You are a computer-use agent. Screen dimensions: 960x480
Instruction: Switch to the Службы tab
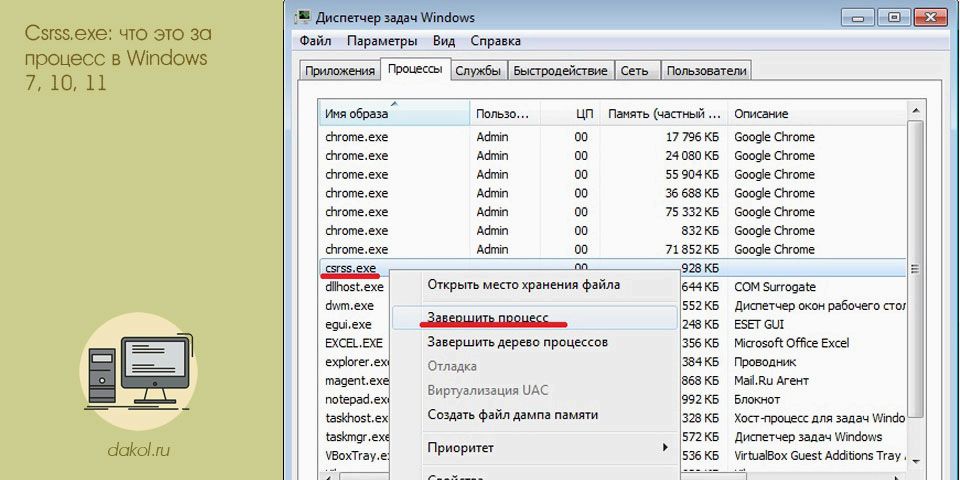point(478,70)
